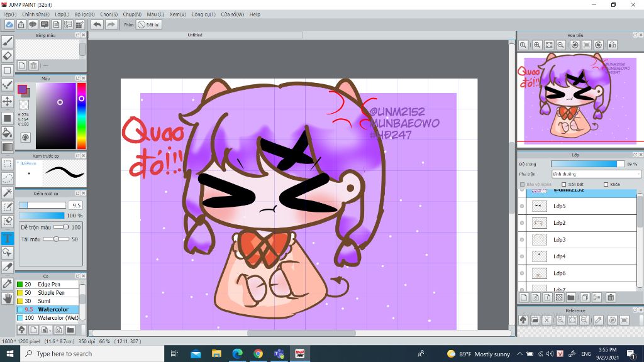This screenshot has height=362, width=644.
Task: Switch to the Untitled canvas tab
Action: [x=195, y=35]
